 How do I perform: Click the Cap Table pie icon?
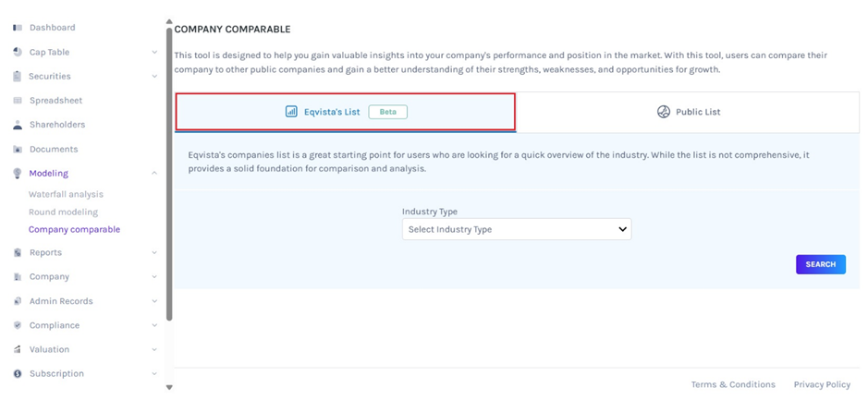pyautogui.click(x=18, y=52)
